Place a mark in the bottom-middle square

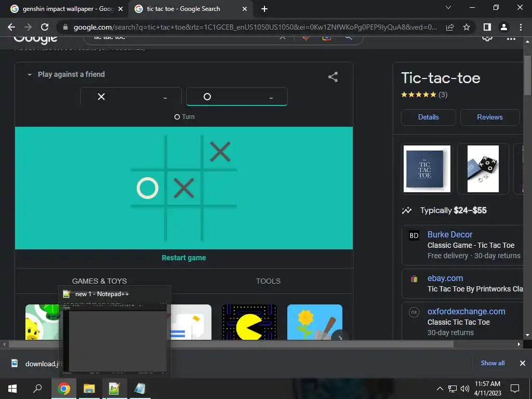(x=183, y=223)
